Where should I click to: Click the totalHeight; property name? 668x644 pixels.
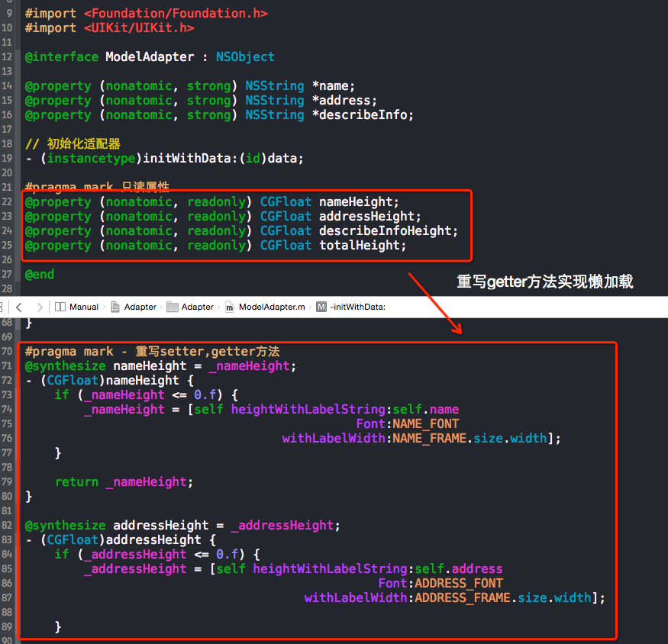coord(363,246)
